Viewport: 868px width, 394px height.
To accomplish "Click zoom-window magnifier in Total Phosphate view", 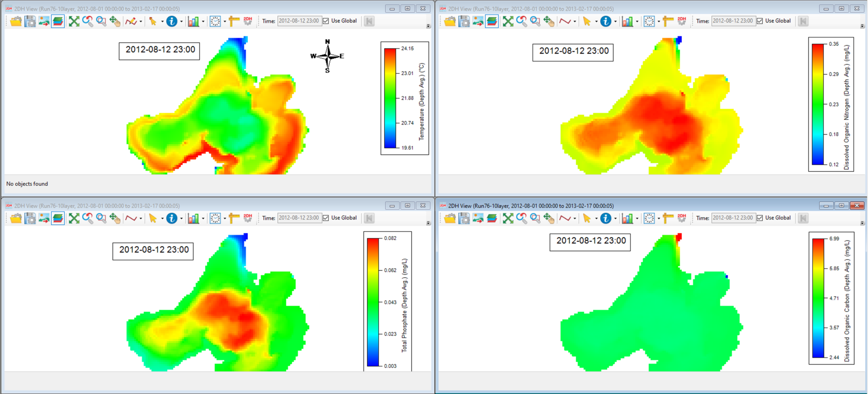I will pos(101,218).
